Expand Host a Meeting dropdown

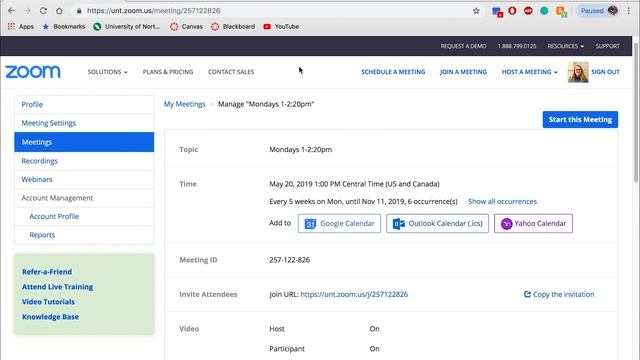(529, 72)
